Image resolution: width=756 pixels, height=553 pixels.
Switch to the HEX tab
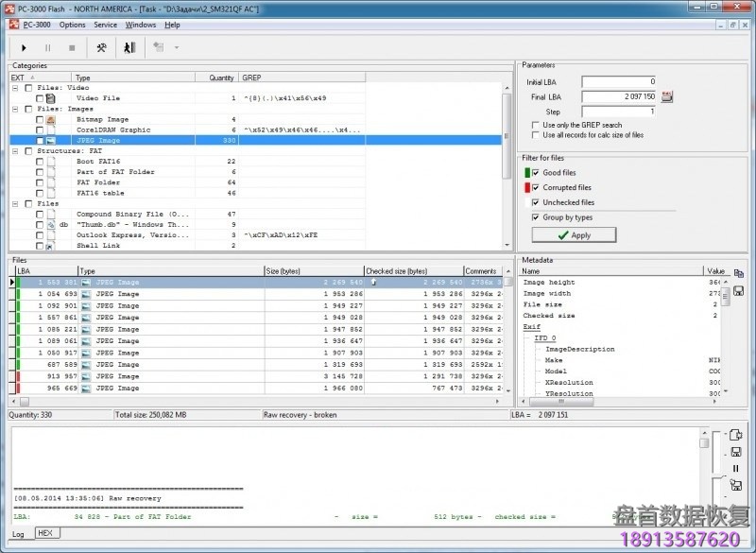point(44,533)
